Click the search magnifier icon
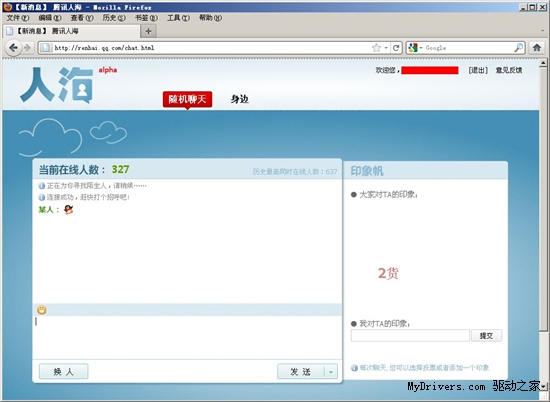Image resolution: width=550 pixels, height=402 pixels. click(x=518, y=48)
